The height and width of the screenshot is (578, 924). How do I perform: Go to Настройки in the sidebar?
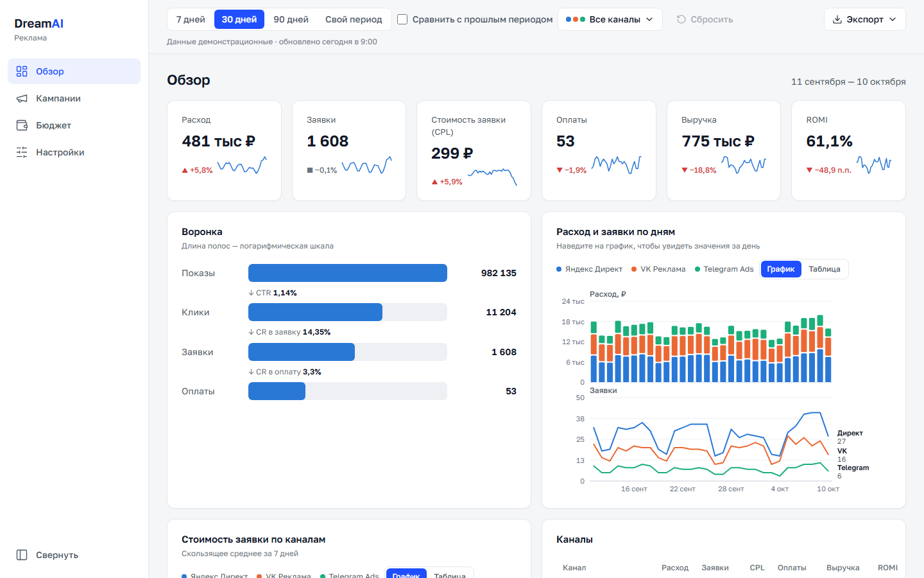coord(74,152)
